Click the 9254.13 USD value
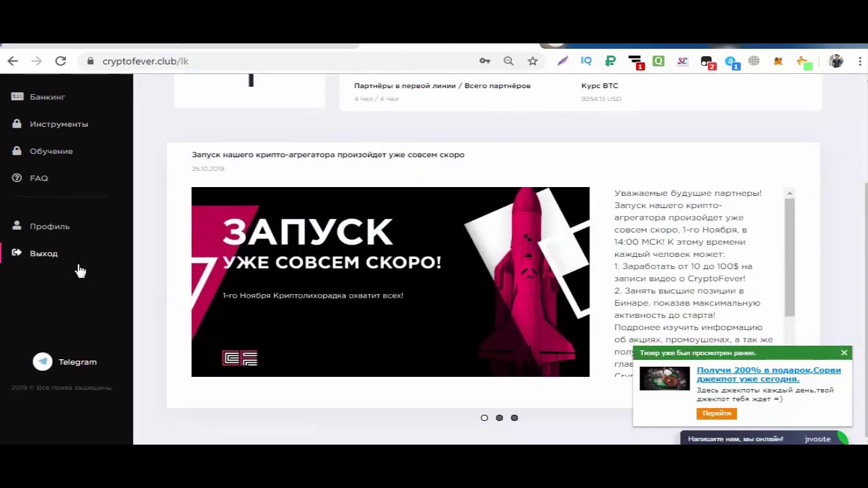The height and width of the screenshot is (488, 868). tap(601, 99)
